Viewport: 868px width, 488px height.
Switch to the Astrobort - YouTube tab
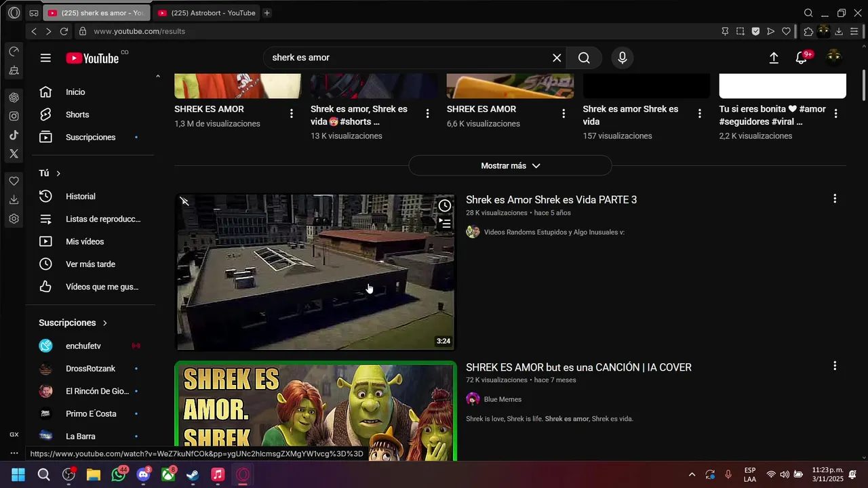207,13
